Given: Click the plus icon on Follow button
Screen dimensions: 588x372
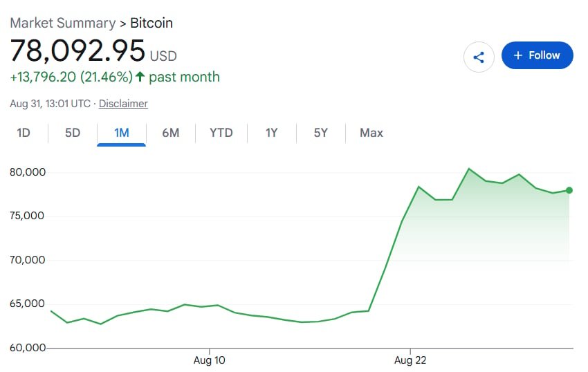Looking at the screenshot, I should tap(518, 55).
